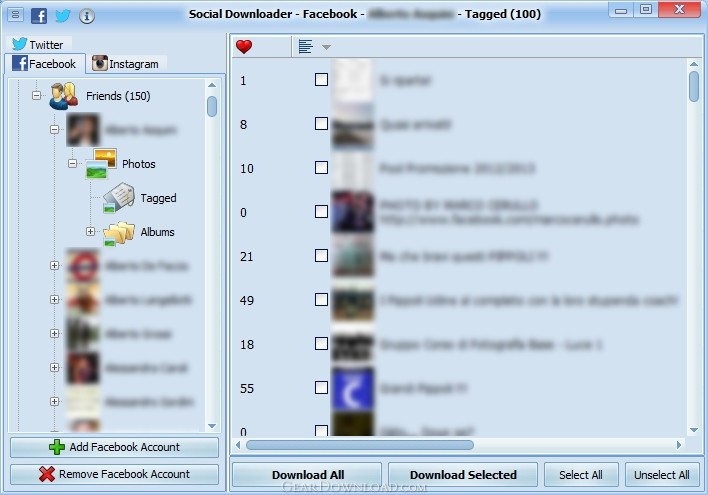The image size is (708, 495).
Task: Click the Photos folder icon
Action: tap(101, 163)
